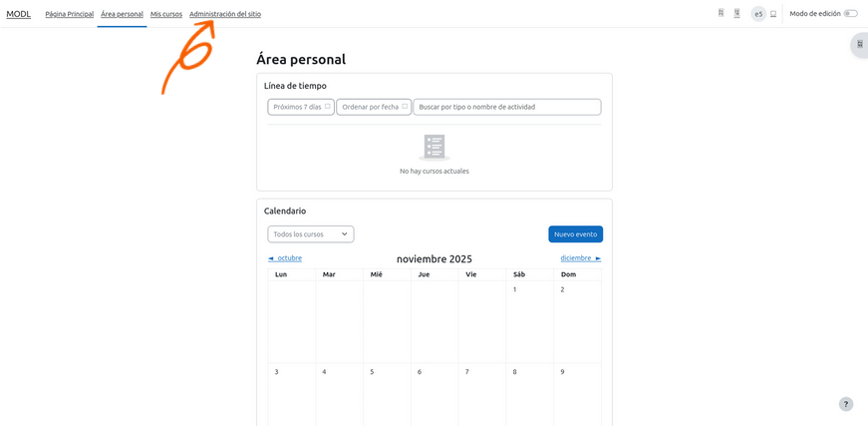
Task: Open the Mis cursos tab
Action: pyautogui.click(x=166, y=14)
